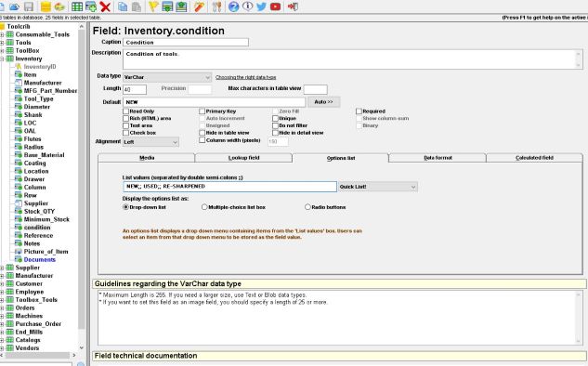Expand the Orders table node
The height and width of the screenshot is (366, 588).
tap(2, 307)
